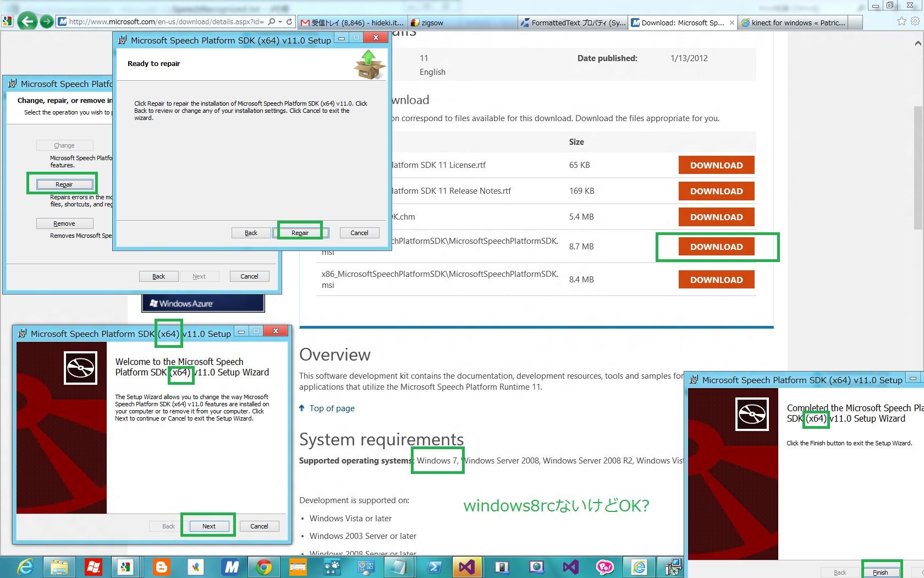Image resolution: width=924 pixels, height=578 pixels.
Task: Click the page vertical scrollbar thumb
Action: tap(918, 168)
